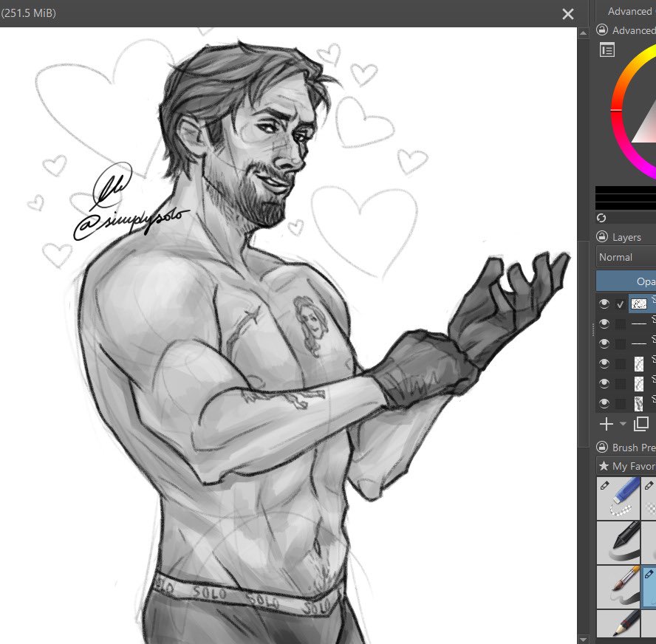656x644 pixels.
Task: Click the layer Opacity slider
Action: pyautogui.click(x=626, y=281)
